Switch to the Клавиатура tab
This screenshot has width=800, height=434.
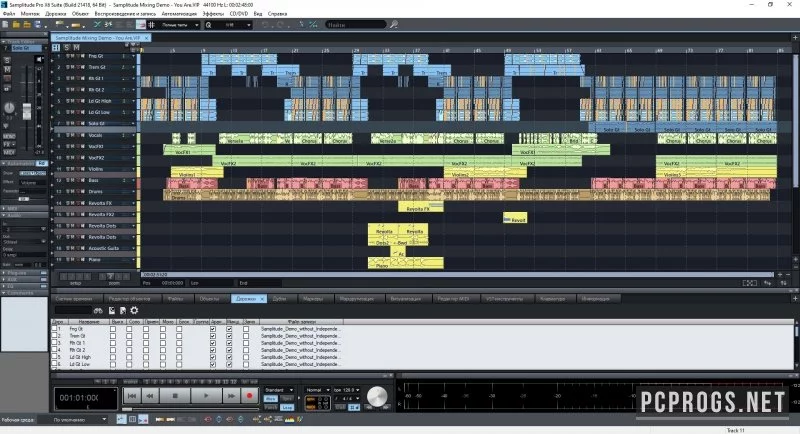(x=553, y=299)
